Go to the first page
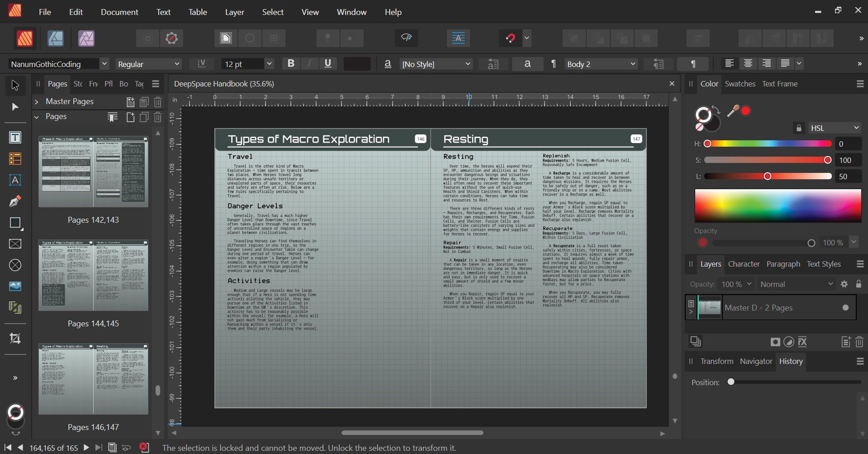 [8, 448]
